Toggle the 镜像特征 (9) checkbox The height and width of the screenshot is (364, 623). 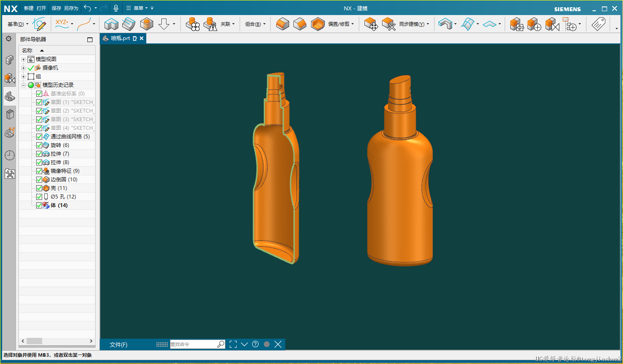[39, 171]
